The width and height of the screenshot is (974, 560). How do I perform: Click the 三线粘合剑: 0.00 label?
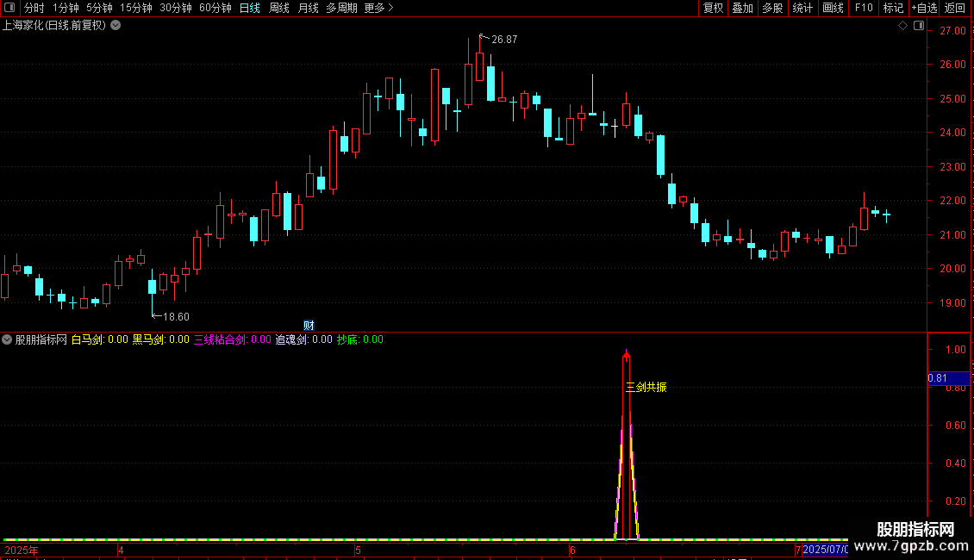click(233, 339)
